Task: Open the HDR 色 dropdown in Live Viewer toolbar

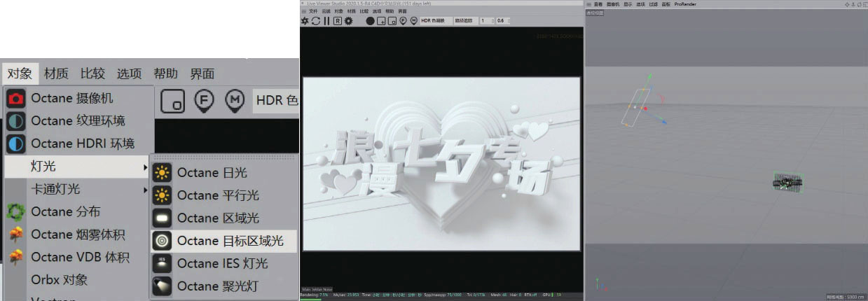Action: coord(436,21)
